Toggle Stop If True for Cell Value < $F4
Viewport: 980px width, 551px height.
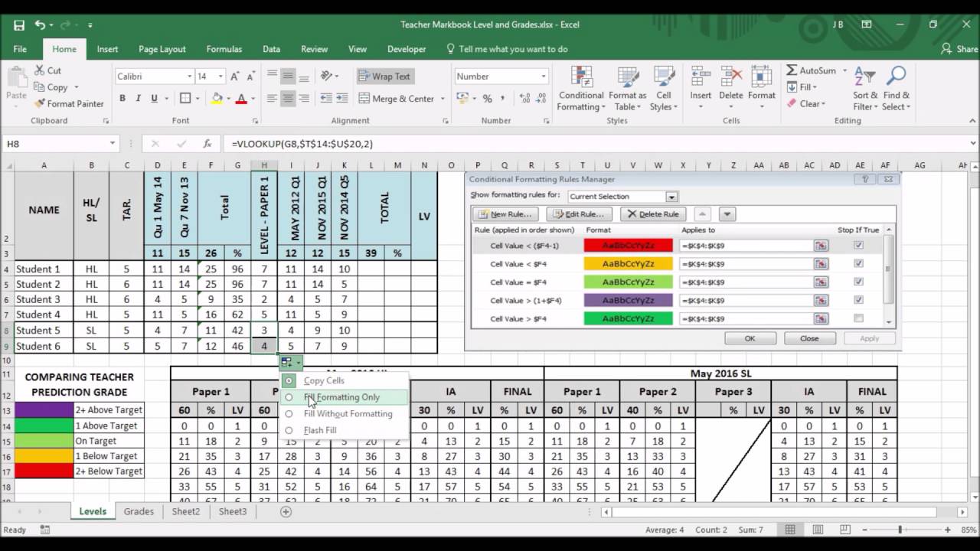[858, 263]
